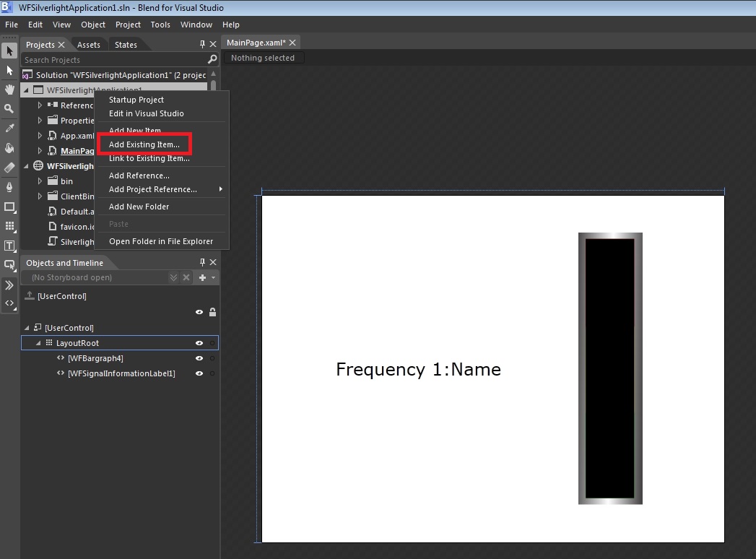
Task: Select the Rectangle shape tool
Action: tap(9, 207)
